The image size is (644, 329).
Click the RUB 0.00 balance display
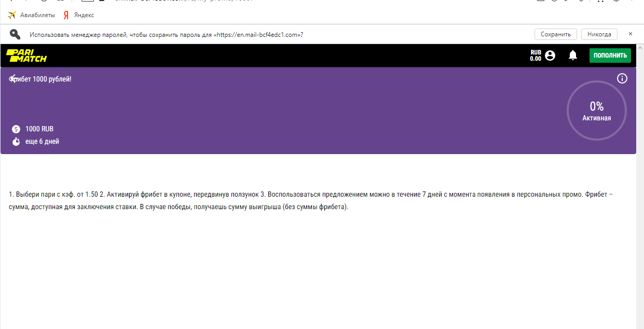pyautogui.click(x=536, y=56)
